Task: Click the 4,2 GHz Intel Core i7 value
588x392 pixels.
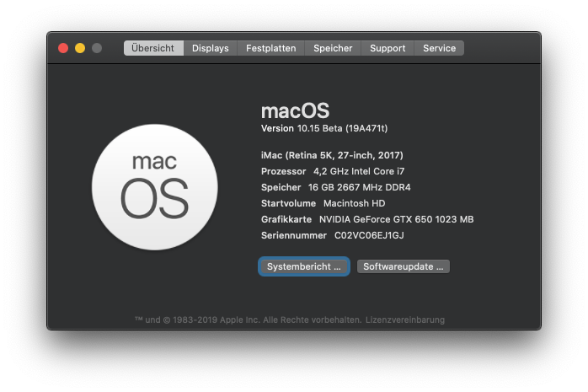Action: tap(359, 171)
